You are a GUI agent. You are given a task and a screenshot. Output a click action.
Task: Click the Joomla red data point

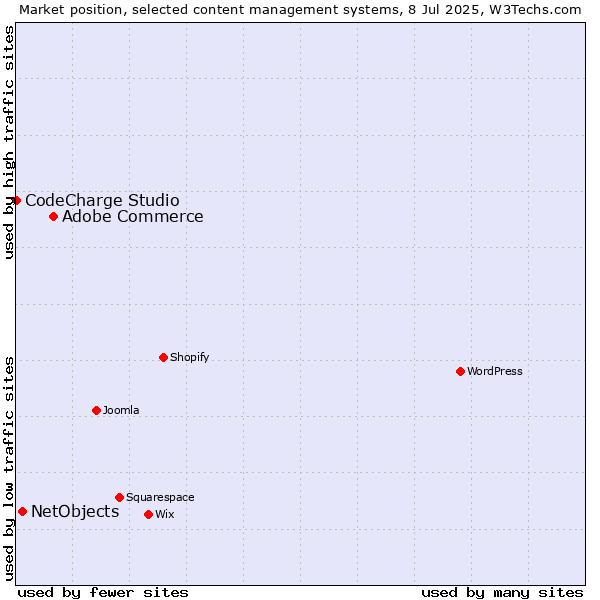coord(96,410)
